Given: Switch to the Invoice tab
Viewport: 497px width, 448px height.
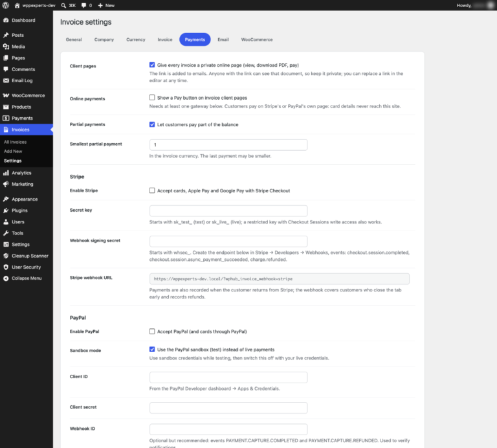Looking at the screenshot, I should (x=165, y=39).
